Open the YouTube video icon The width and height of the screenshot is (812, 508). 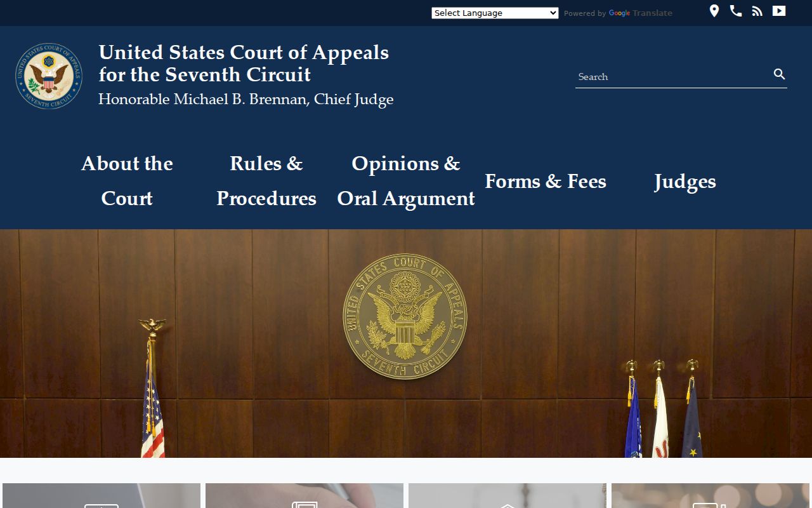(779, 11)
